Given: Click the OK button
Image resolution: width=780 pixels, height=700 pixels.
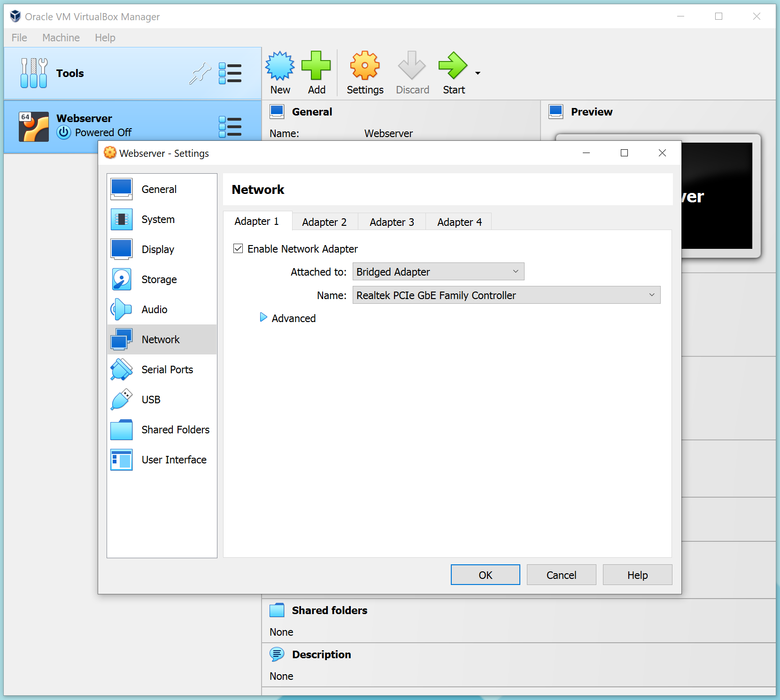Looking at the screenshot, I should 485,575.
